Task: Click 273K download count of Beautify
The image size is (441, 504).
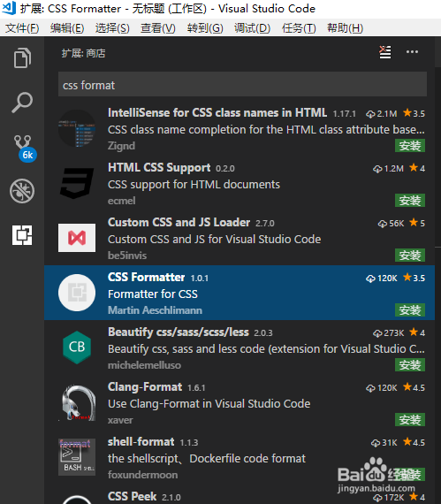Action: pos(388,333)
